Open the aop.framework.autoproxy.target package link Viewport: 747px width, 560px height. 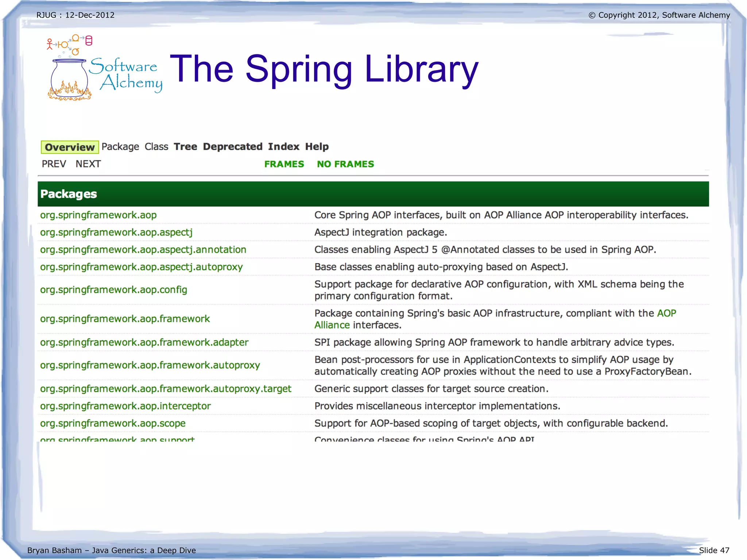pos(166,389)
